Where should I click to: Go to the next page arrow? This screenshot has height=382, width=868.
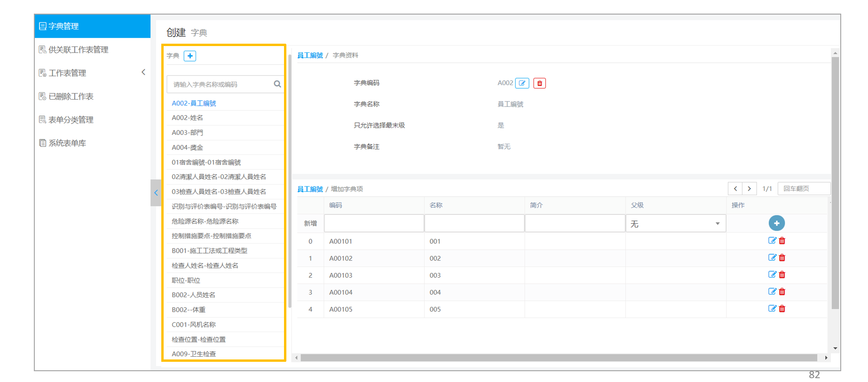click(750, 188)
